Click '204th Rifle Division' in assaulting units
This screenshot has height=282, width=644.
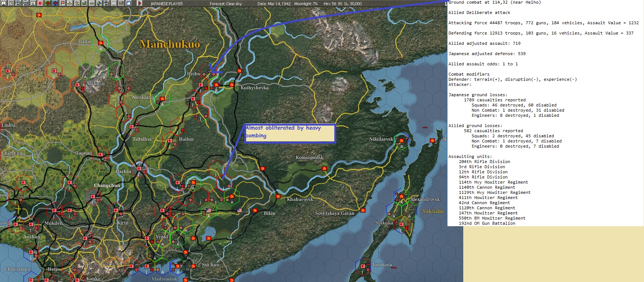click(x=485, y=162)
